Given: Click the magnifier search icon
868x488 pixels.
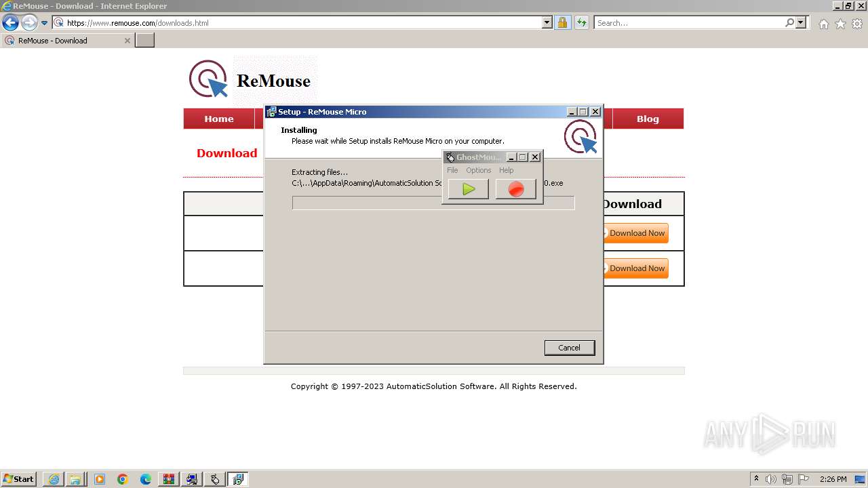Looking at the screenshot, I should 789,23.
